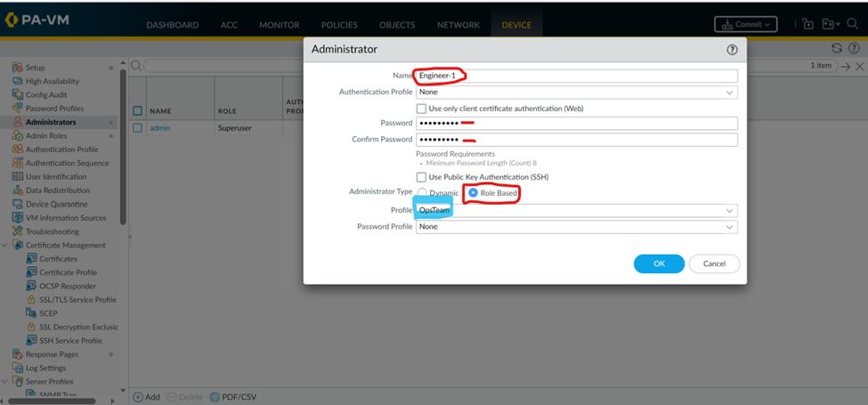This screenshot has width=868, height=405.
Task: Enable Use only client certificate authentication
Action: [421, 109]
